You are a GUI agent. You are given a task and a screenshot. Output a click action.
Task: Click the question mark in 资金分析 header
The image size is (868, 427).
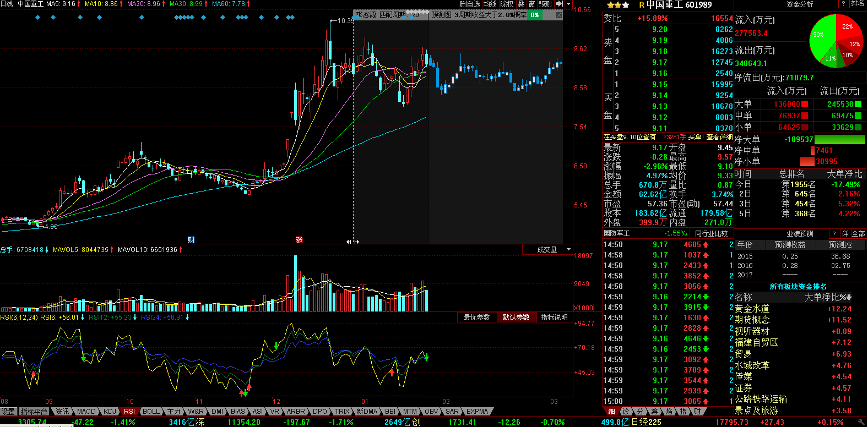843,4
